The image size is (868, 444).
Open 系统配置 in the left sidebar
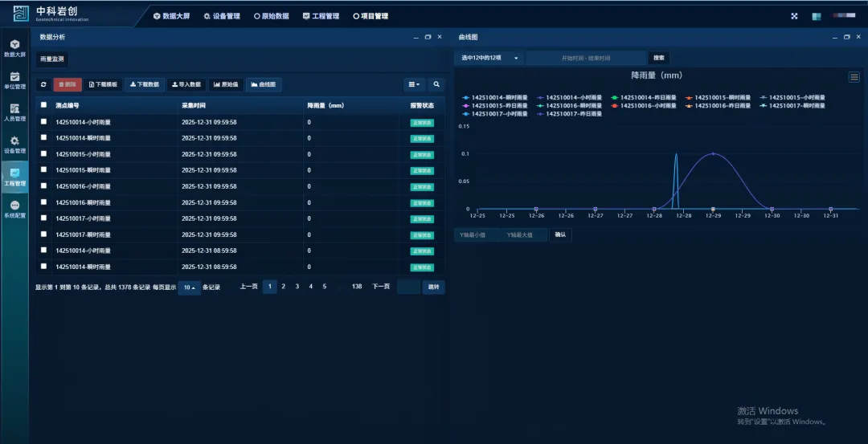coord(14,210)
